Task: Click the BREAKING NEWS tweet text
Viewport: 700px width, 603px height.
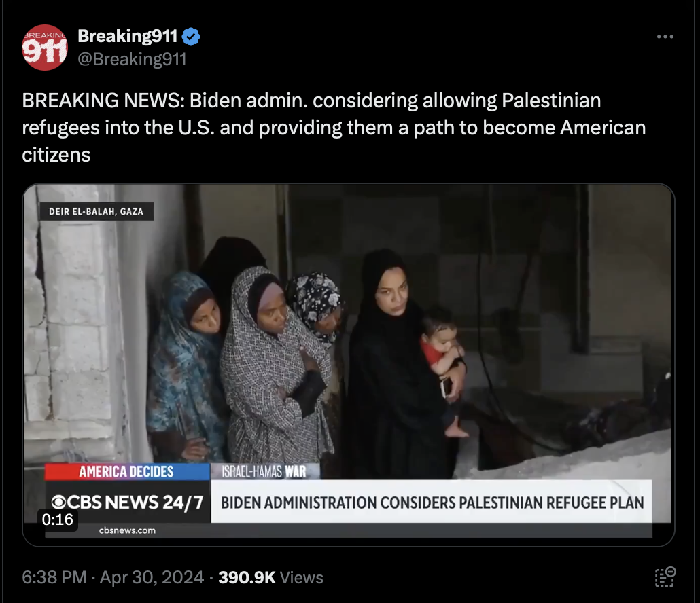Action: (x=334, y=128)
